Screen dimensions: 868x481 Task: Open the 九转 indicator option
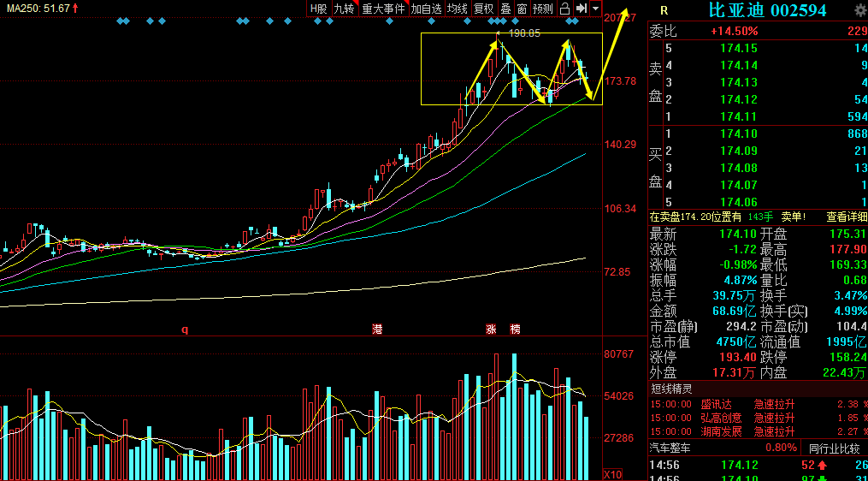(x=344, y=9)
